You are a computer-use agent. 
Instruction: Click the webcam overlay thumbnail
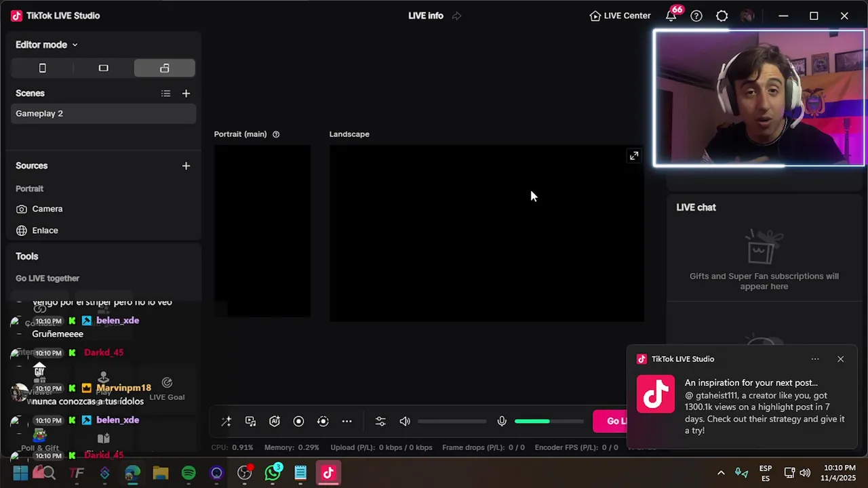pyautogui.click(x=759, y=98)
